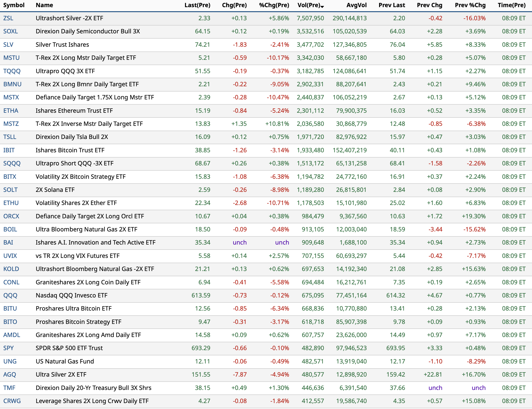The height and width of the screenshot is (409, 532).
Task: Sort by %Chg(Pre) column header
Action: pyautogui.click(x=274, y=5)
